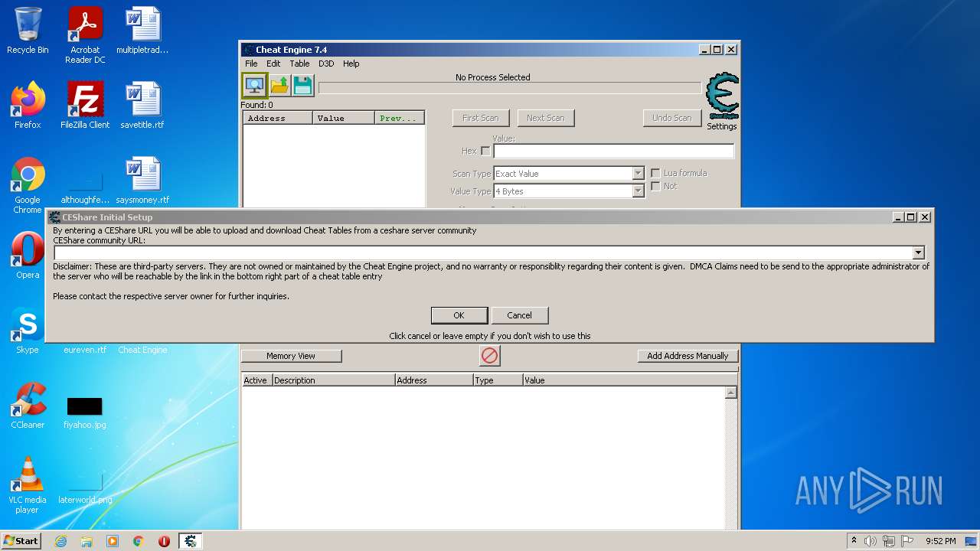Viewport: 980px width, 551px height.
Task: Select laterworld.png file on desktop
Action: point(85,485)
